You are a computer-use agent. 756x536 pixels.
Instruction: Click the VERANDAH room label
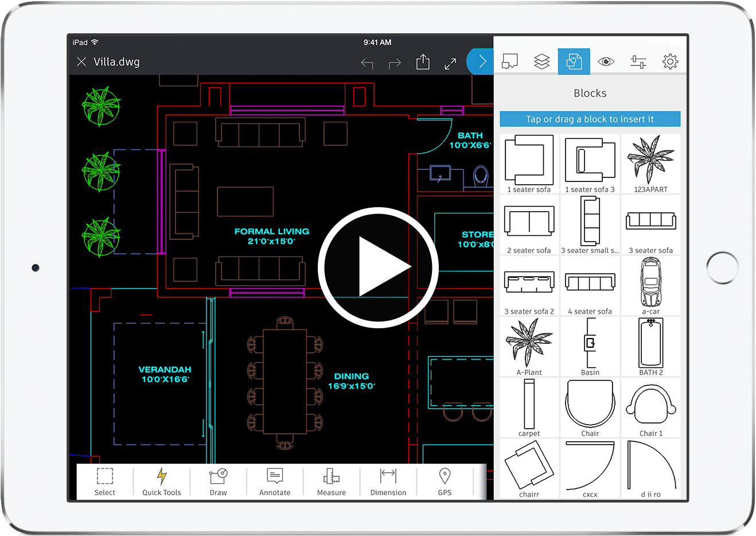coord(165,374)
